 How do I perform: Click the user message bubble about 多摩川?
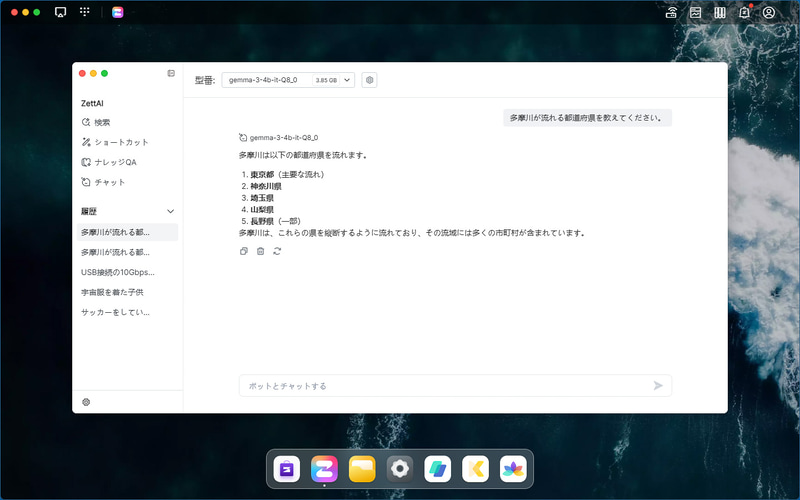point(587,118)
